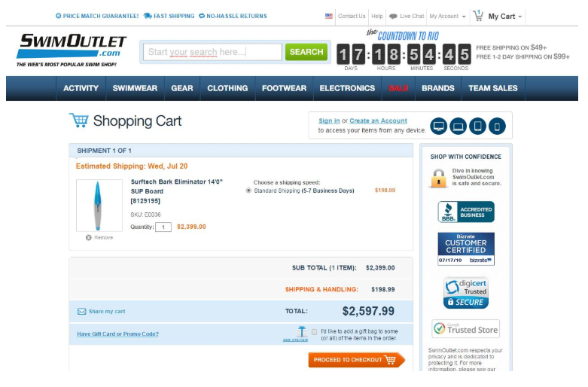Viewport: 588px width, 387px height.
Task: Open the Electronics navigation menu
Action: (x=347, y=88)
